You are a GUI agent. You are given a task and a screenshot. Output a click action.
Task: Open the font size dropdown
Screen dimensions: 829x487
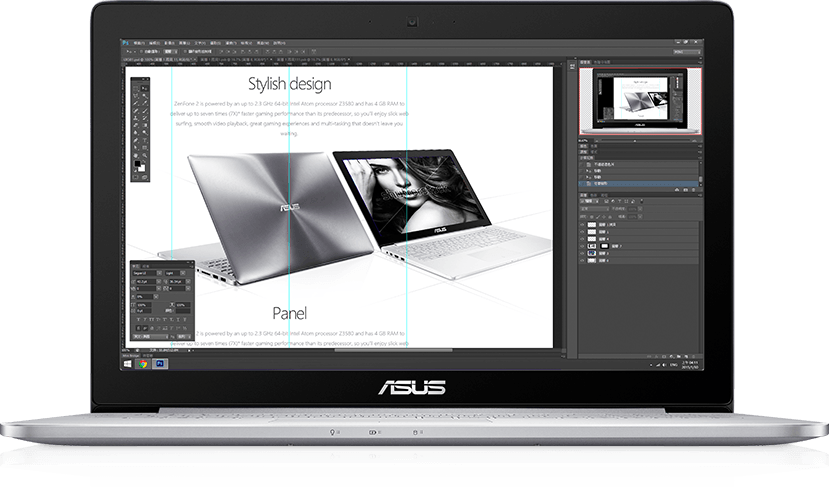point(159,281)
